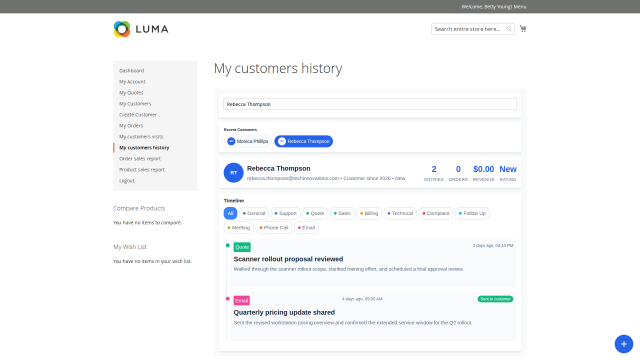Open Product sales report
The width and height of the screenshot is (640, 360).
coord(142,170)
